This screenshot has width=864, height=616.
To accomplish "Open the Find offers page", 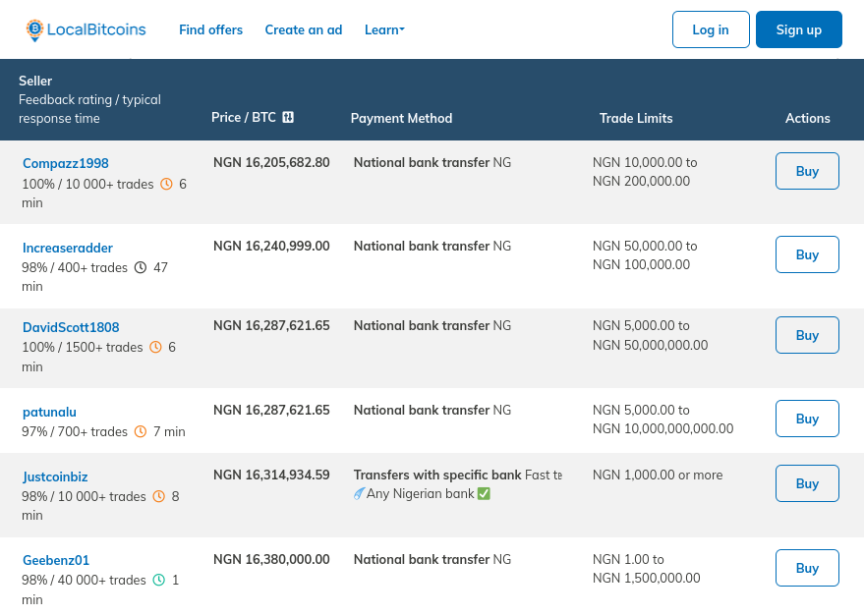I will [210, 29].
